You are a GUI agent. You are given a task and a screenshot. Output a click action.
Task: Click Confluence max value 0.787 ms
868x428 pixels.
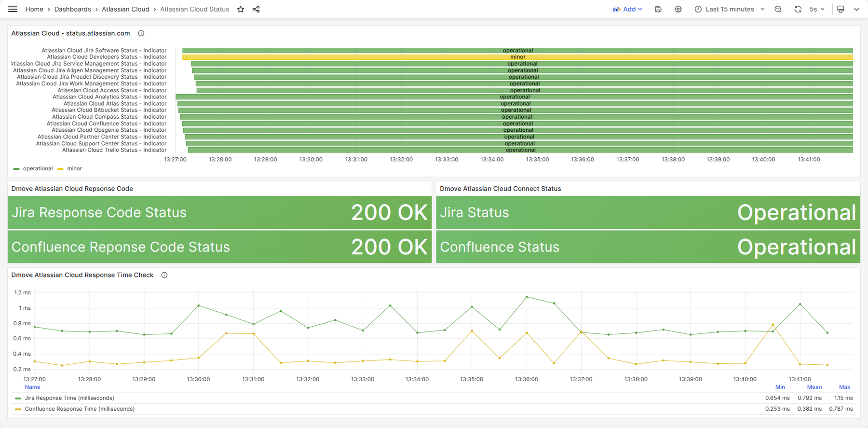841,409
